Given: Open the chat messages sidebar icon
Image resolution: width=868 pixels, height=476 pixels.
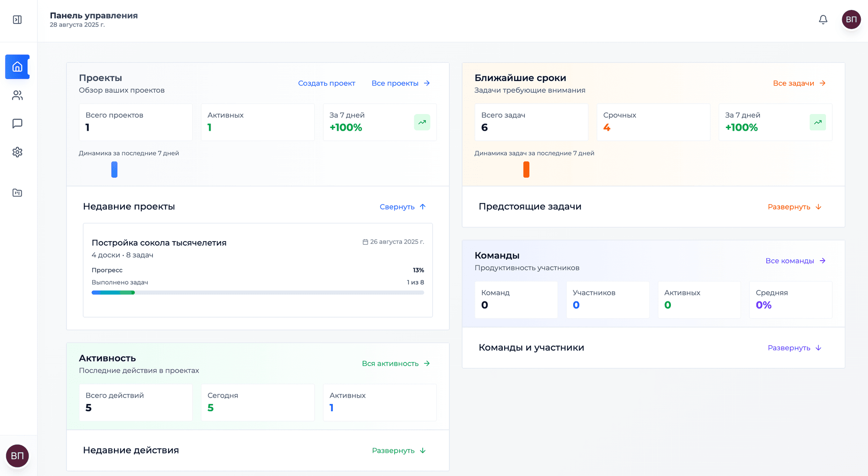Looking at the screenshot, I should (x=17, y=124).
